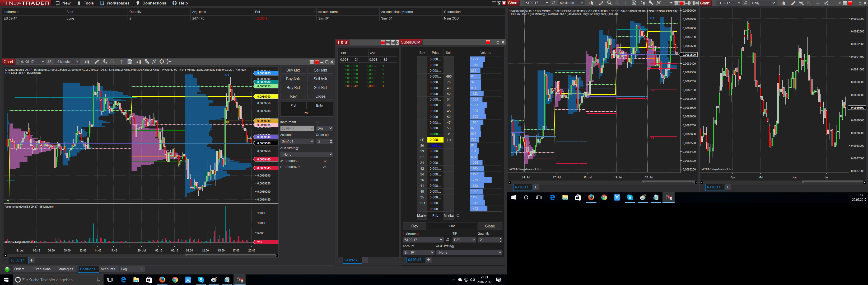Click Close button in SuperDOM
The image size is (868, 285).
(x=490, y=226)
